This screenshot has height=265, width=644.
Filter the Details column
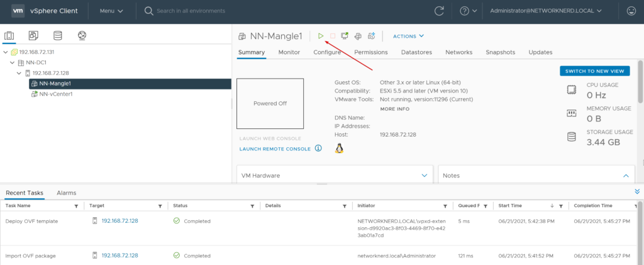(x=345, y=206)
